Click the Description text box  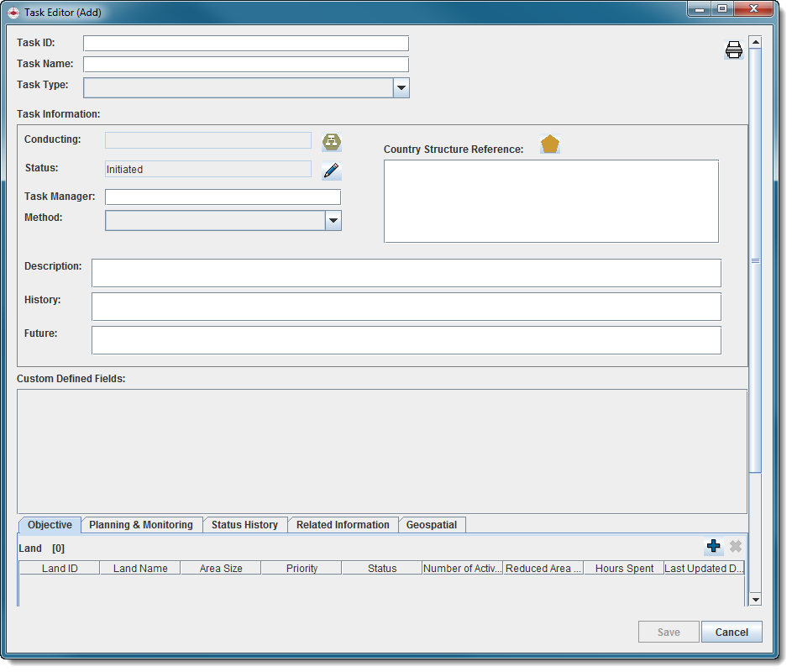coord(406,273)
